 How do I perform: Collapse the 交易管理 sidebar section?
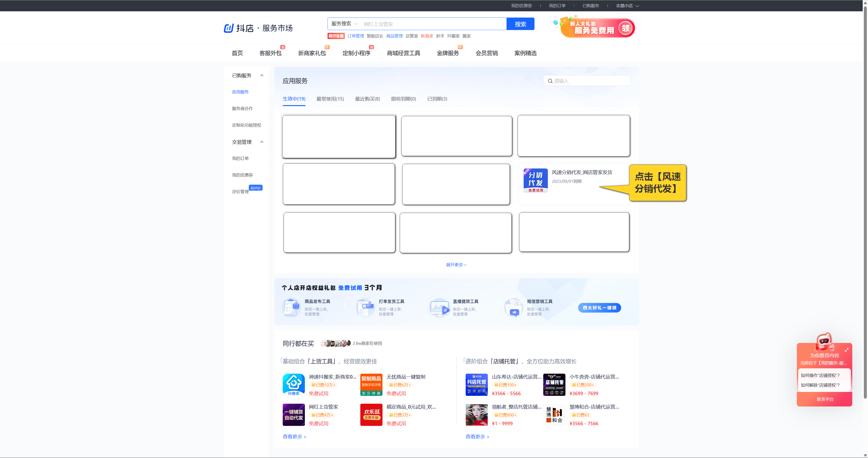[262, 142]
